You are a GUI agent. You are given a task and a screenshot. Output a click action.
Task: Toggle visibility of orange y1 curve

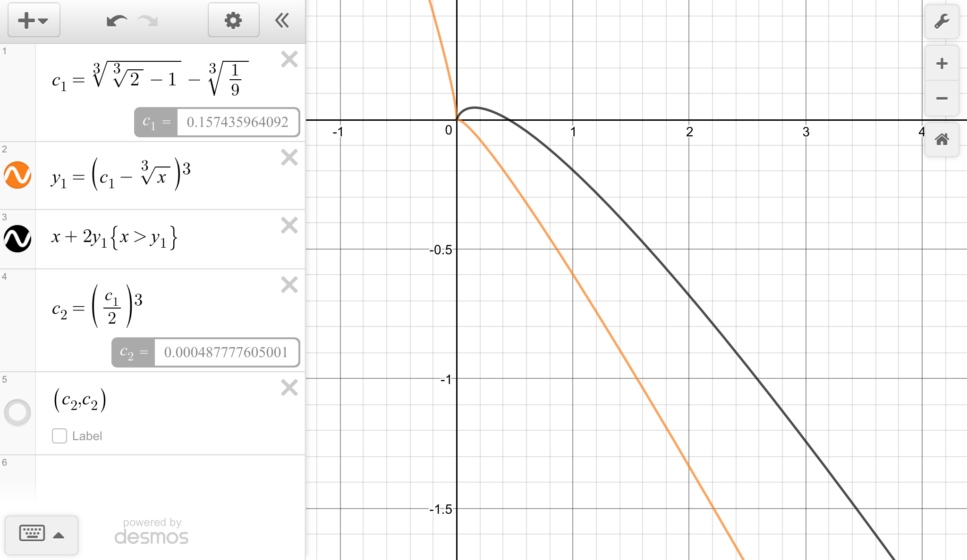pos(17,175)
